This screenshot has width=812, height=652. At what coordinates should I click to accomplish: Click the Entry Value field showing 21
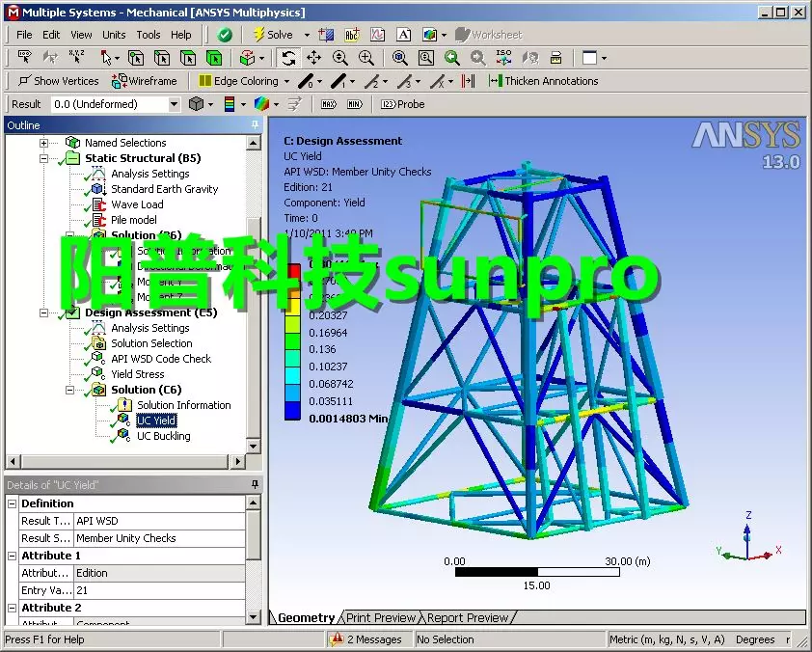(159, 590)
